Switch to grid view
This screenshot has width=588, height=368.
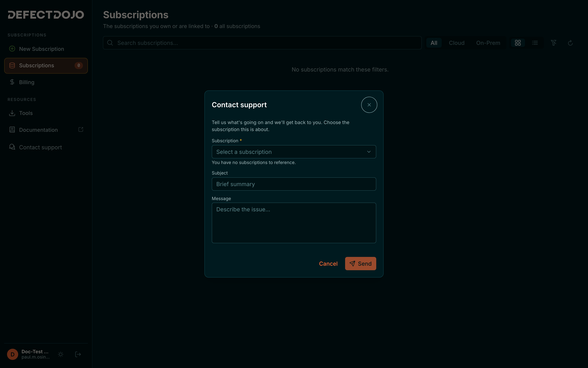point(518,43)
